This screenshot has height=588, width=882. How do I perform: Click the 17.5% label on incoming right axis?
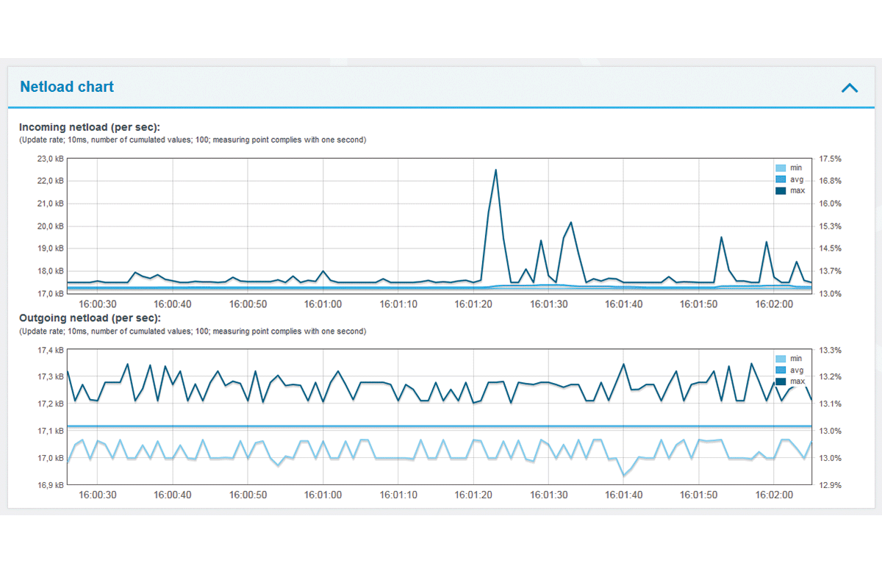[x=829, y=159]
